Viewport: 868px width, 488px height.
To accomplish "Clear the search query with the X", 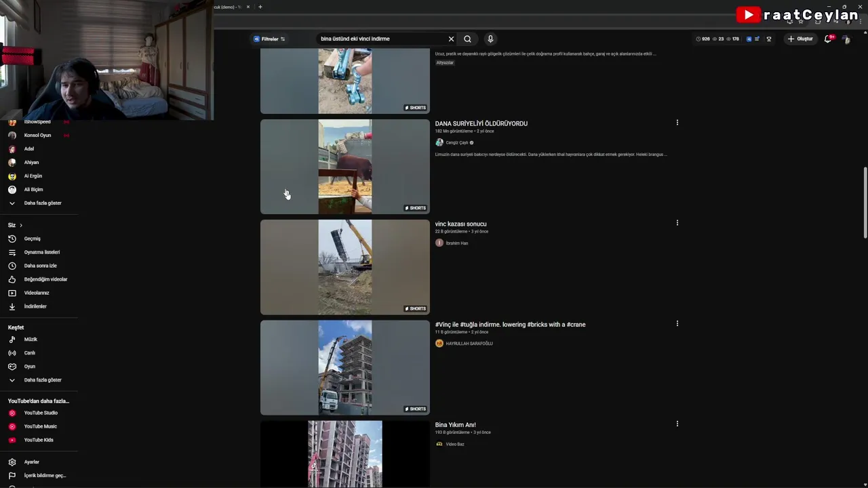I will (x=451, y=39).
